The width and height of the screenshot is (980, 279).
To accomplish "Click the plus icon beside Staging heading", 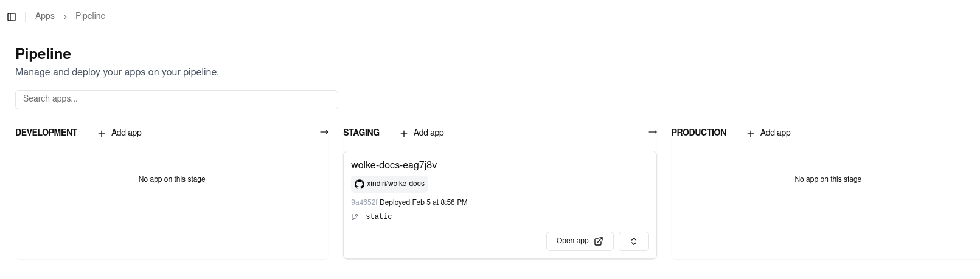I will point(404,133).
